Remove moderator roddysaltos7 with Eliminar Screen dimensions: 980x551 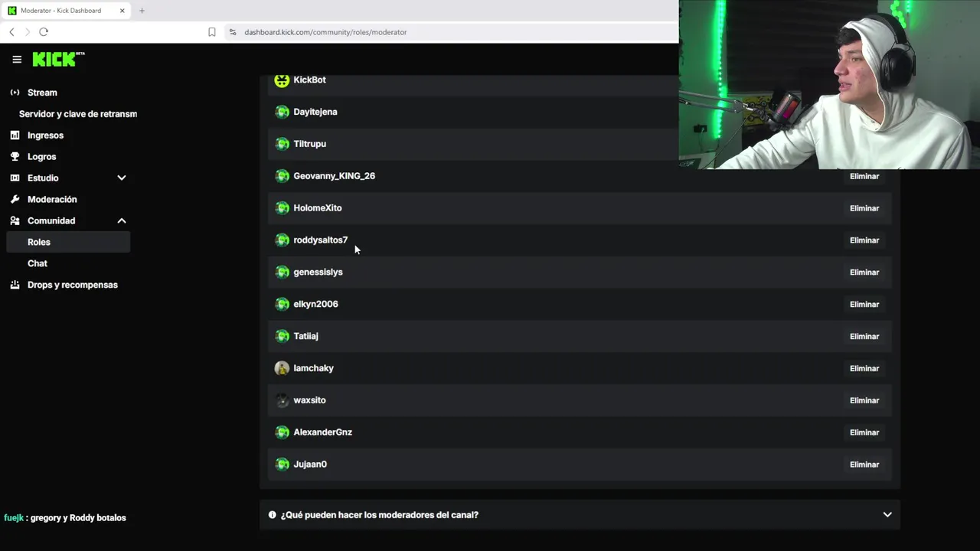(x=864, y=241)
